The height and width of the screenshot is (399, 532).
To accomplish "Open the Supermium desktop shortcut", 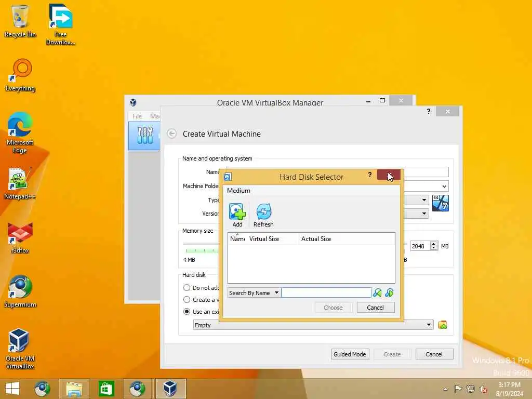I will coord(20,291).
